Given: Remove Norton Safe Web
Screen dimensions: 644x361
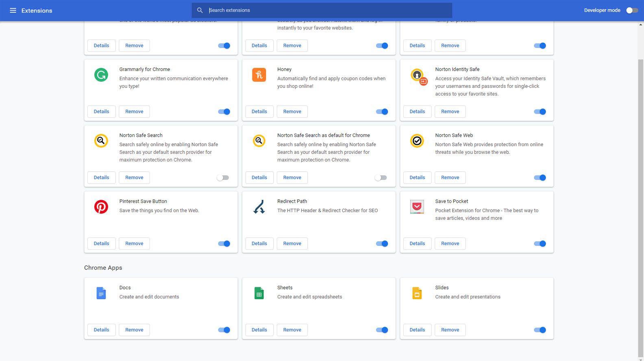Looking at the screenshot, I should click(x=450, y=177).
